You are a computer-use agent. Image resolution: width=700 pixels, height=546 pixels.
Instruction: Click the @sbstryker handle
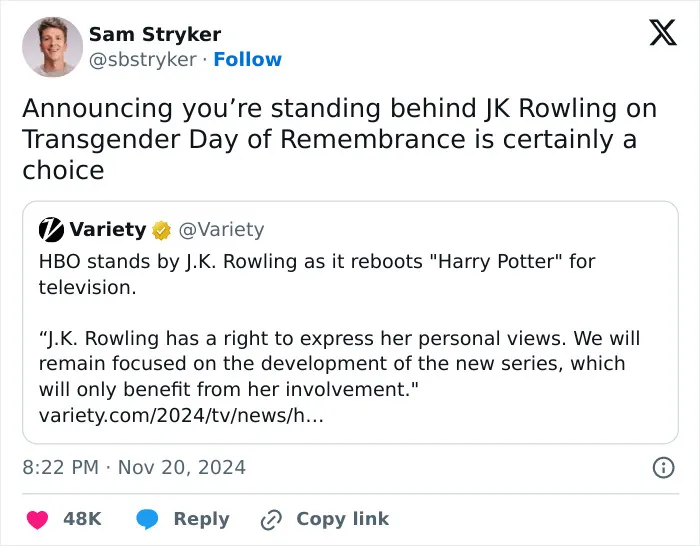(x=143, y=59)
